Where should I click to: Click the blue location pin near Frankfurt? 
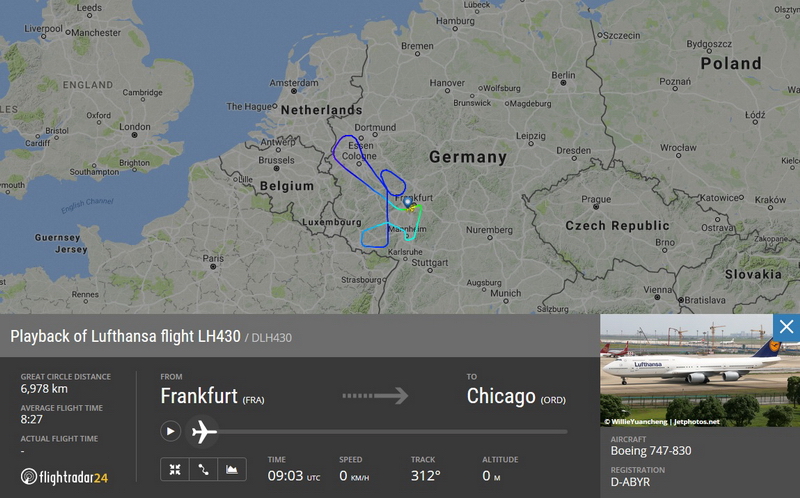point(407,203)
